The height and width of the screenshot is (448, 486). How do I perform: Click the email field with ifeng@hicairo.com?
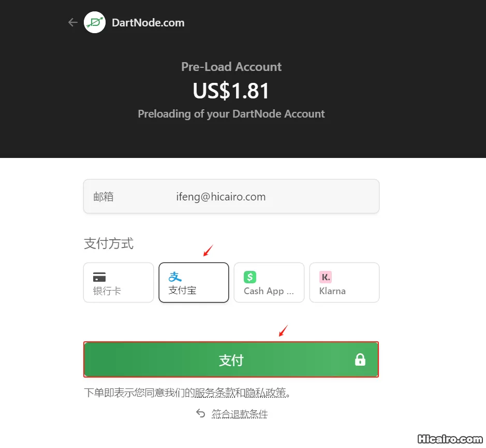pos(231,196)
